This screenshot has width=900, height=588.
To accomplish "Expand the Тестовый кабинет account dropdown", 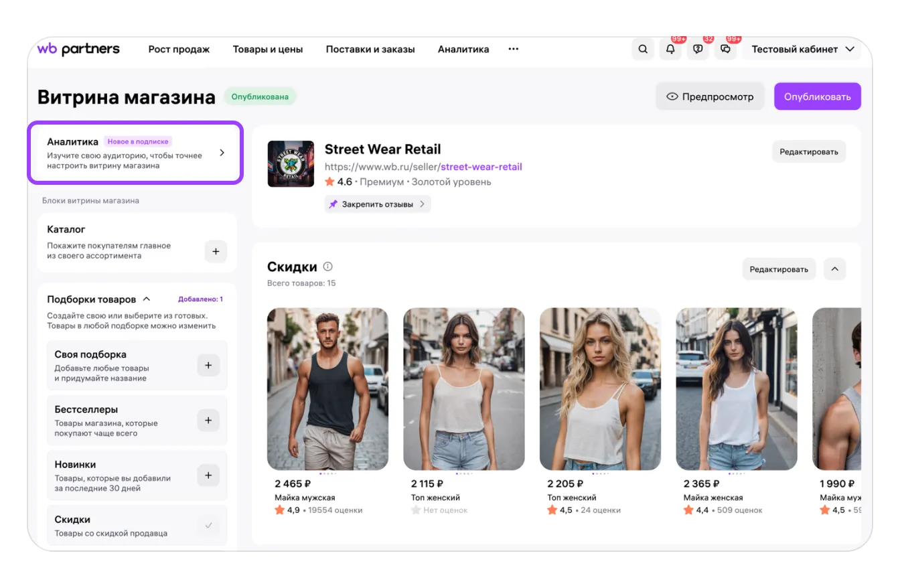I will click(x=802, y=50).
